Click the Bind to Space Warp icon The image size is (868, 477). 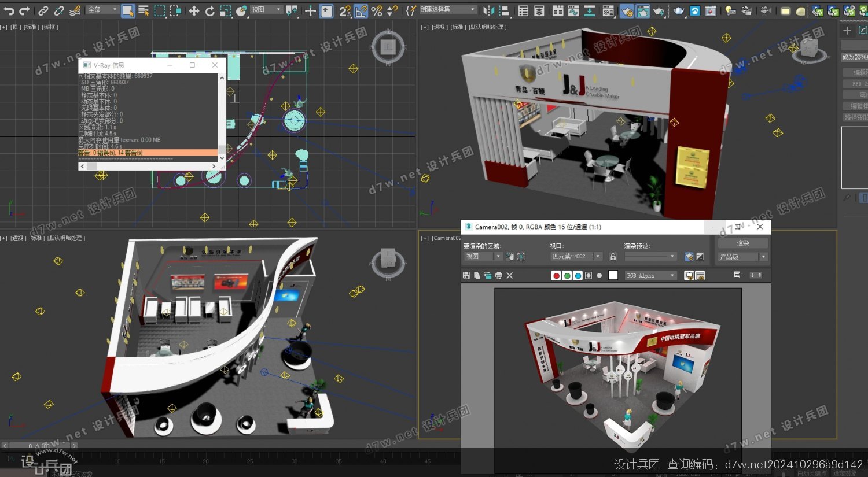75,11
